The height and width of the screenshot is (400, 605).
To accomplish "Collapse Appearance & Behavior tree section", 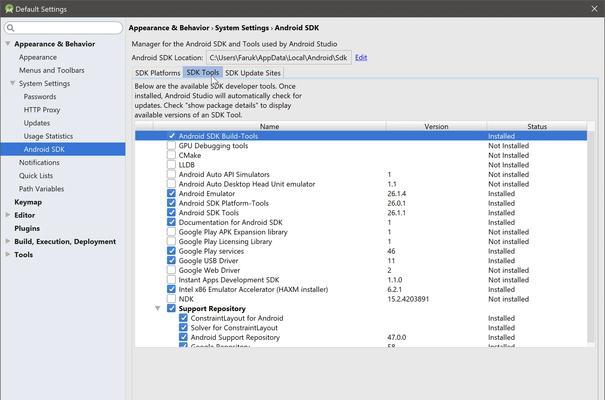I will point(8,44).
